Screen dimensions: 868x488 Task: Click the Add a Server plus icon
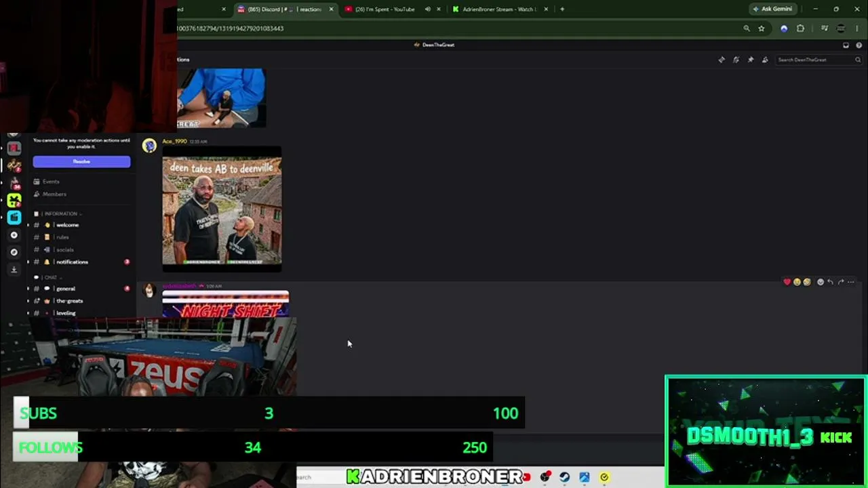[14, 235]
